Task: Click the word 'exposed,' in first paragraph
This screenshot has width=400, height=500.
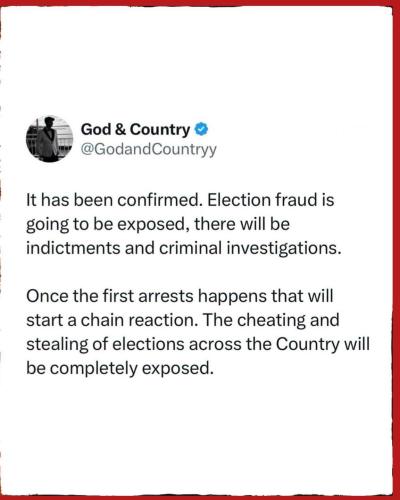Action: pyautogui.click(x=154, y=225)
